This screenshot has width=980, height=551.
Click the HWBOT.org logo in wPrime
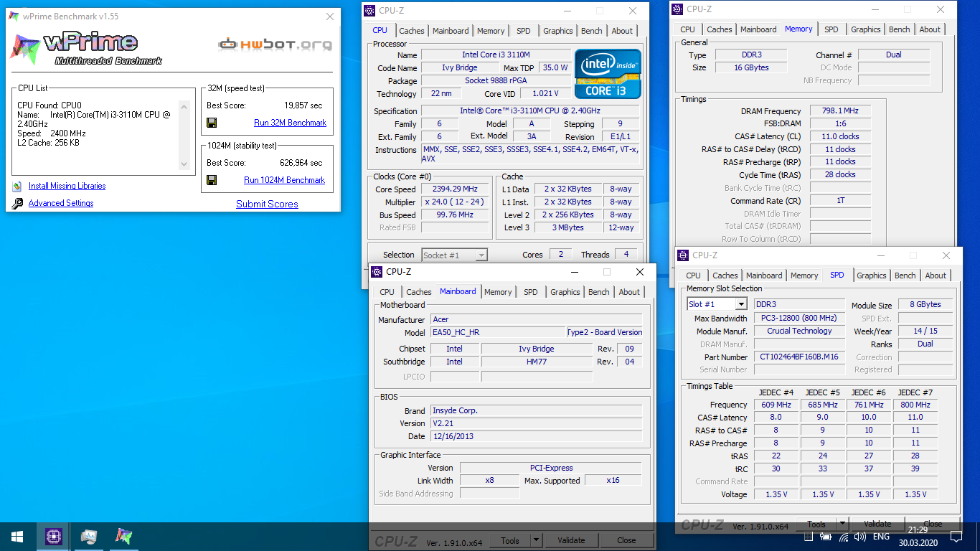(x=275, y=44)
